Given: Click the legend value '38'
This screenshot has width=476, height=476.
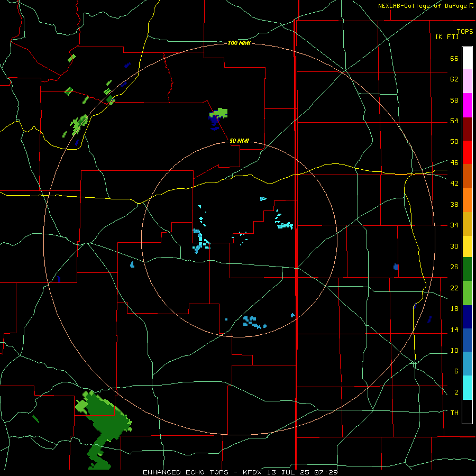Looking at the screenshot, I should coord(454,204).
